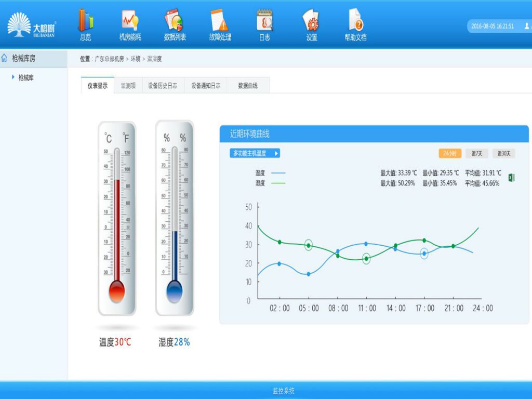The image size is (532, 399).
Task: Select 枪械库 tree item label
Action: coord(26,78)
